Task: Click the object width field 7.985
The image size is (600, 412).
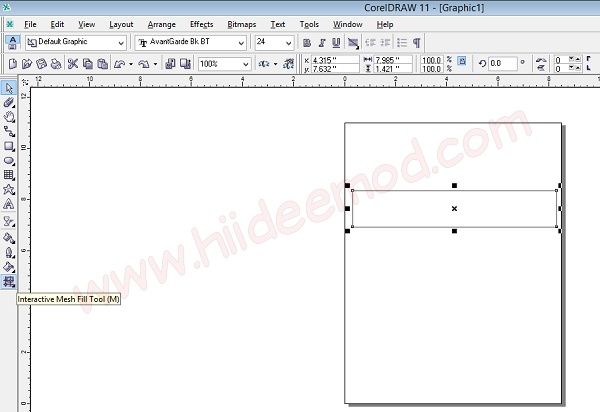Action: point(393,60)
